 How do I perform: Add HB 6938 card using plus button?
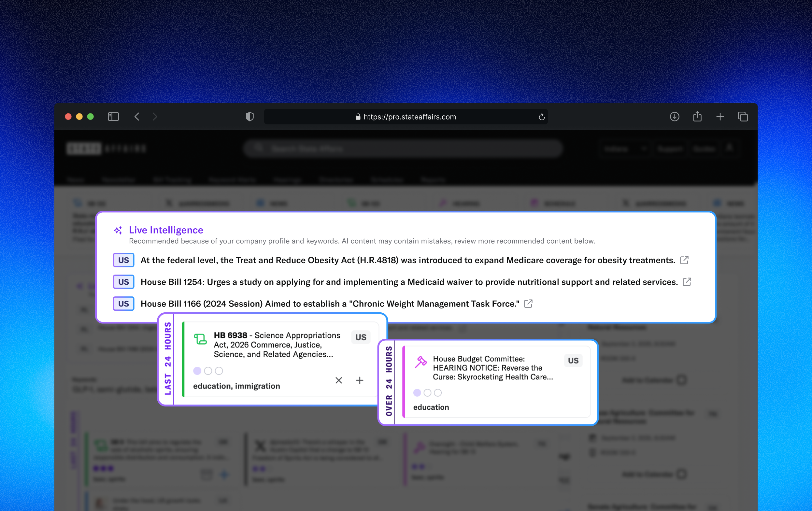pos(360,380)
